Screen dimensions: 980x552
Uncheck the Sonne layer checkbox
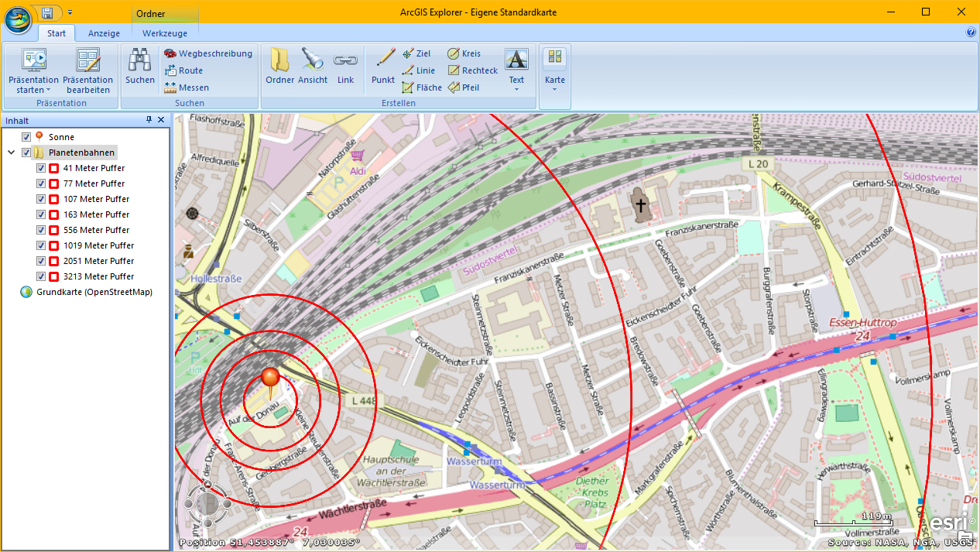click(26, 137)
